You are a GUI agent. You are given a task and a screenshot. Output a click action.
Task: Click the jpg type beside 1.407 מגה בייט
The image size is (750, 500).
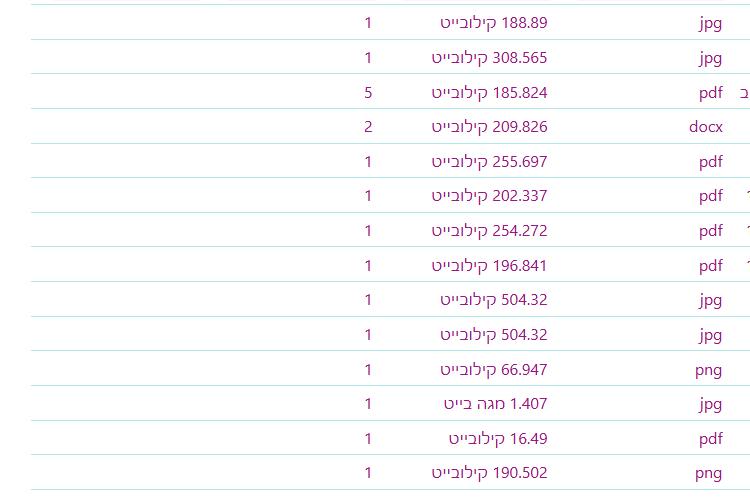pos(711,405)
